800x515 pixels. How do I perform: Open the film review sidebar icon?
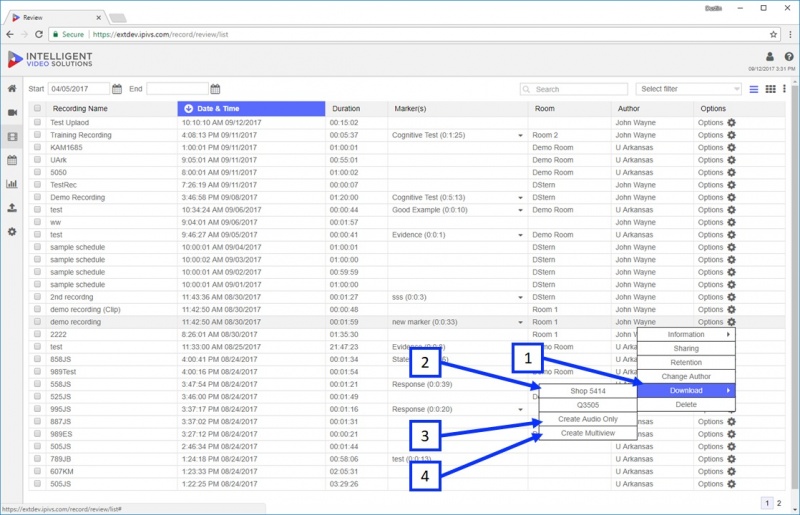pos(12,136)
